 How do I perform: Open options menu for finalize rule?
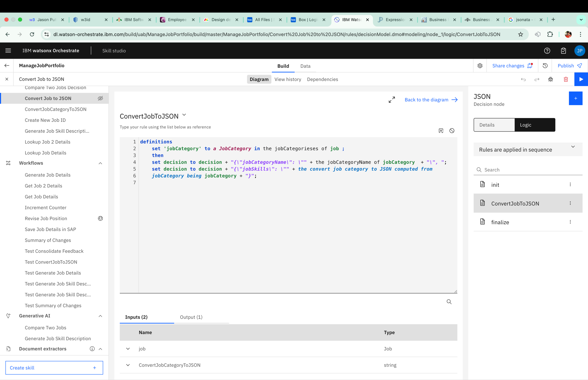point(570,222)
